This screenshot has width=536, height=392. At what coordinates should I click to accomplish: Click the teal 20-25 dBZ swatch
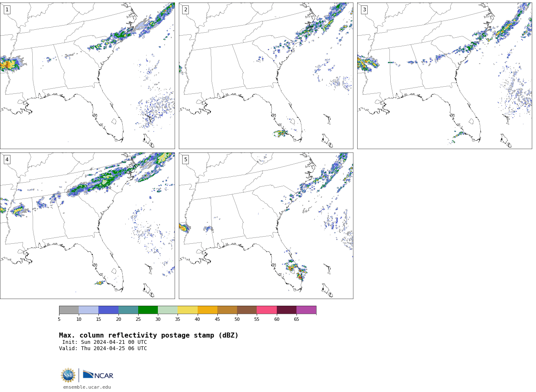click(x=128, y=310)
